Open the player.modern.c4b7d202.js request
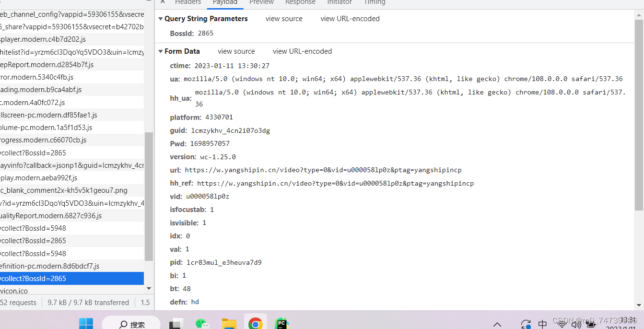The height and width of the screenshot is (329, 644). point(72,39)
